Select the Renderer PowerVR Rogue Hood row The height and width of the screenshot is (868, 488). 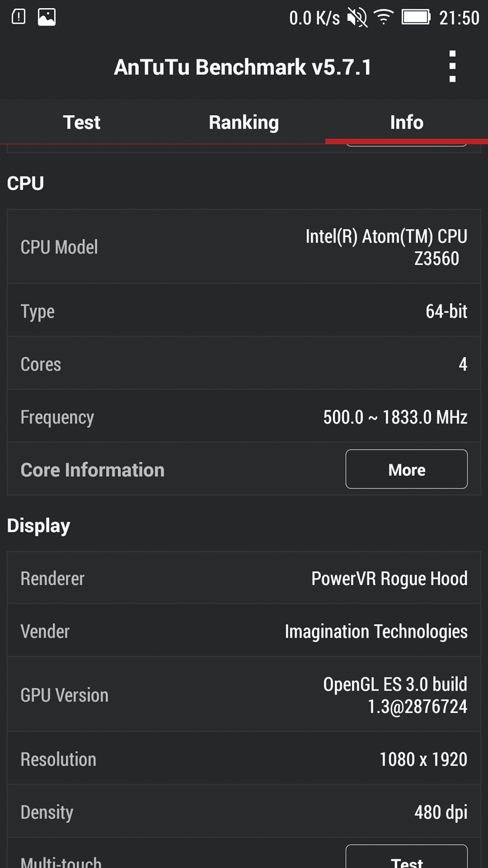(243, 579)
